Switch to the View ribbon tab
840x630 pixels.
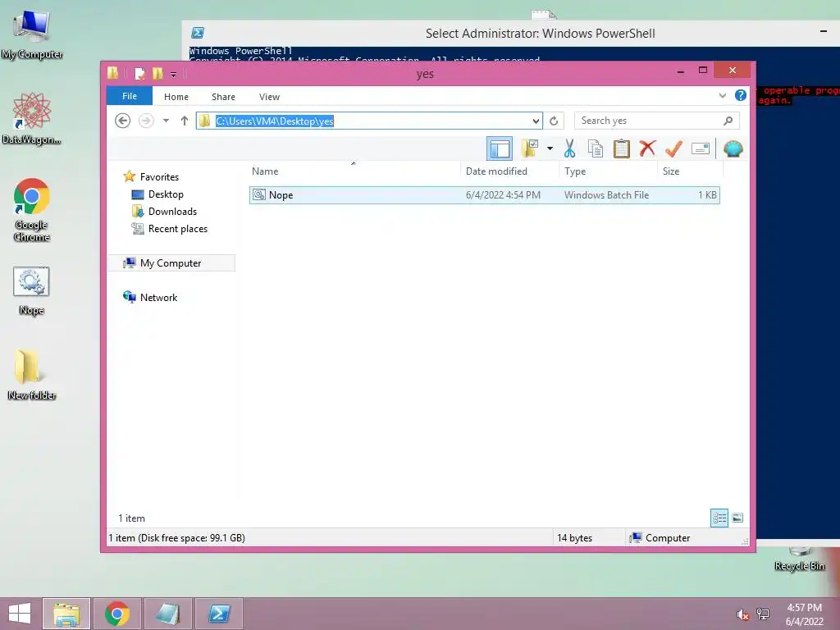click(x=269, y=97)
